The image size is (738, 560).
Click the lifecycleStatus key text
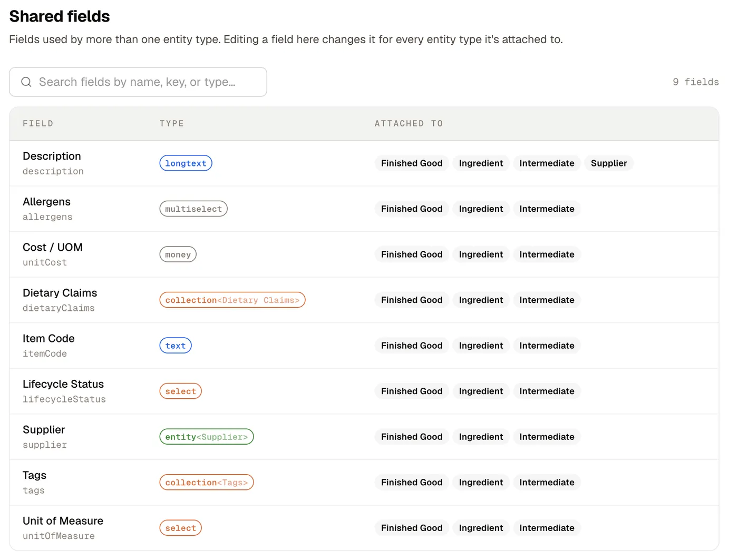pos(64,399)
